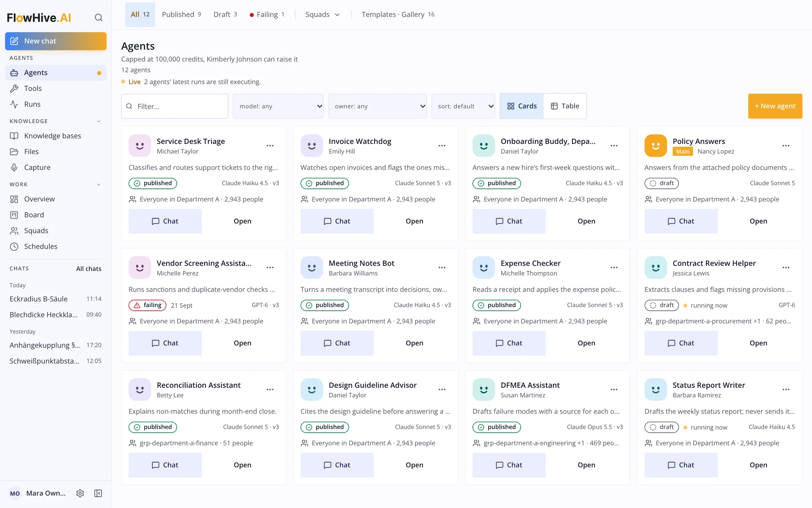Open the Reconciliation Assistant agent
Screen dimensions: 812x508
point(242,465)
